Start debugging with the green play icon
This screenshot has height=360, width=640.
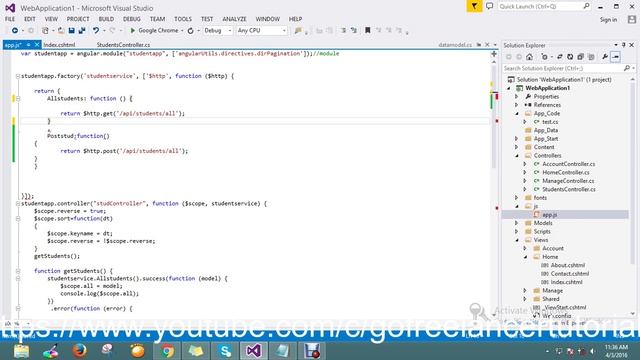132,31
